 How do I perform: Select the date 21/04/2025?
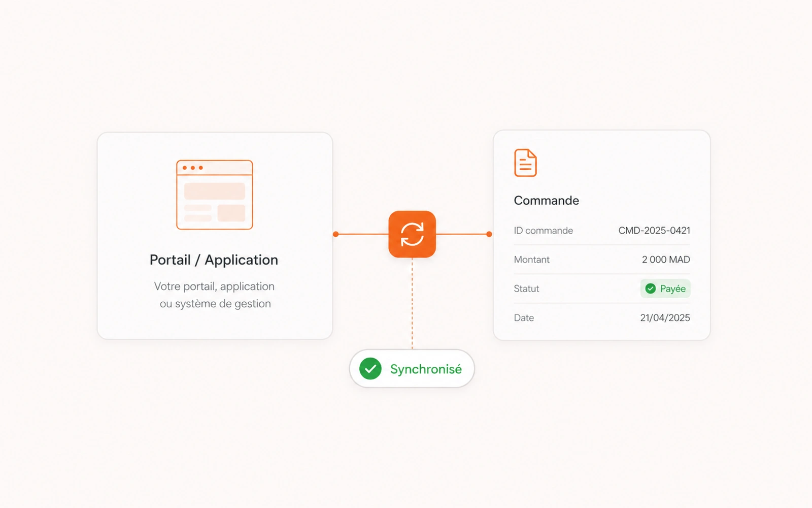[665, 318]
